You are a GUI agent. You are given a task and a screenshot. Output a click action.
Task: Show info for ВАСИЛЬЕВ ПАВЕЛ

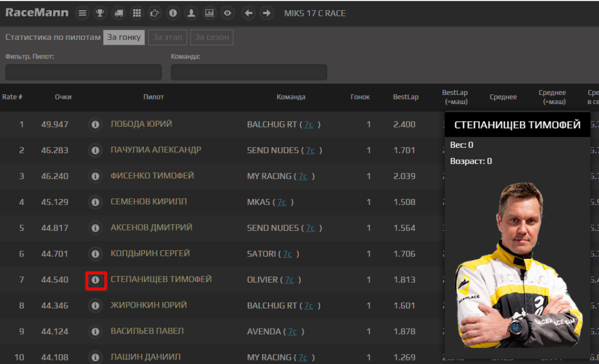click(95, 332)
